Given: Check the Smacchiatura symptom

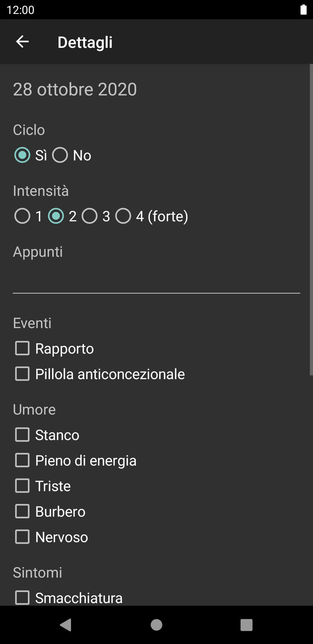Looking at the screenshot, I should 22,598.
